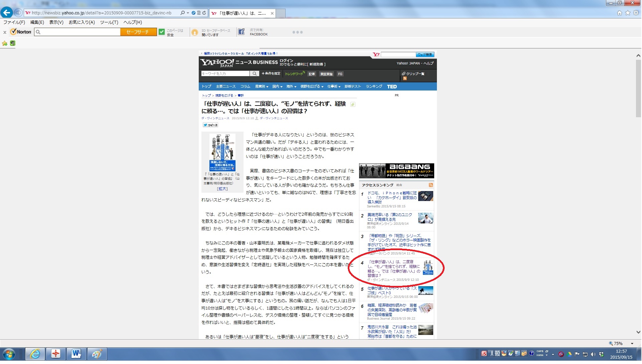Expand the 海外 navigation dropdown
Viewport: 642px width, 364px height.
click(291, 87)
